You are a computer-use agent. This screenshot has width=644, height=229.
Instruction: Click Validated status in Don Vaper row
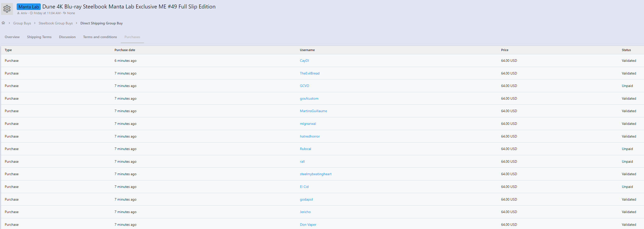click(629, 225)
